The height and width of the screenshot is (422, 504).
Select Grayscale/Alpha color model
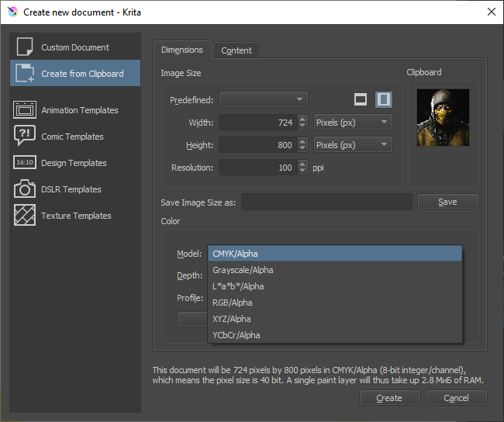pos(243,270)
